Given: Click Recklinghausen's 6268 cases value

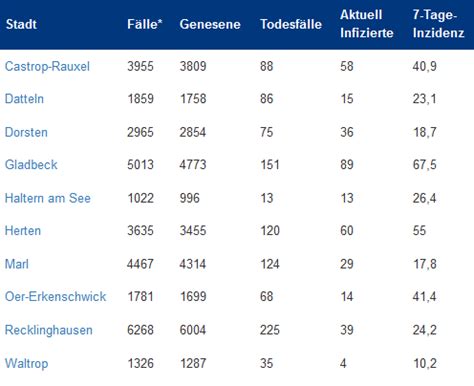Looking at the screenshot, I should [x=140, y=330].
